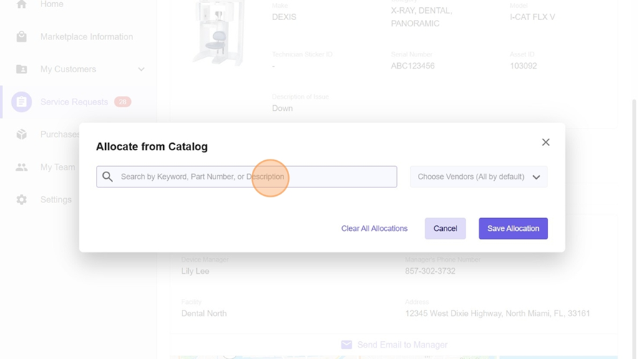Click the Choose Vendors dropdown arrow
Screen dimensions: 644x359
point(536,177)
